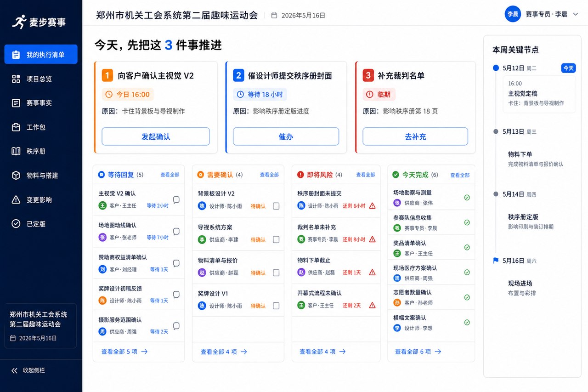Check the box for 导视系统方案

(x=276, y=239)
